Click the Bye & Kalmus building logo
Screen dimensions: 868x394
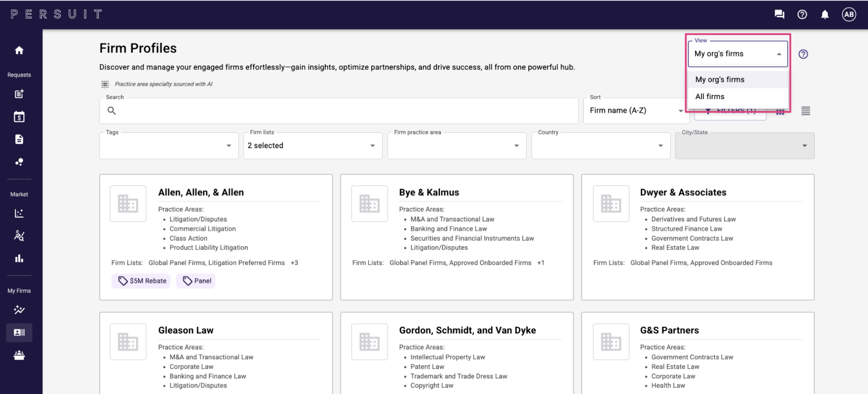(x=369, y=203)
